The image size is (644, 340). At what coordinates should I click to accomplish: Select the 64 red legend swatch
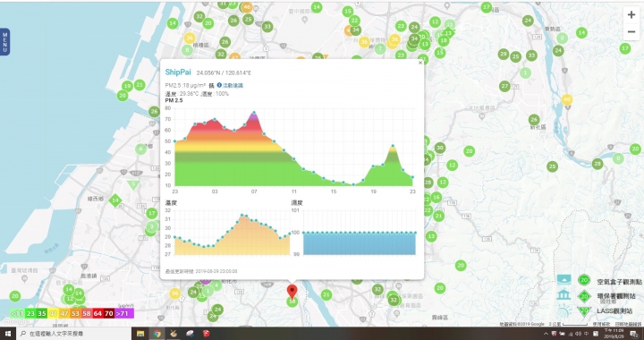coord(97,314)
